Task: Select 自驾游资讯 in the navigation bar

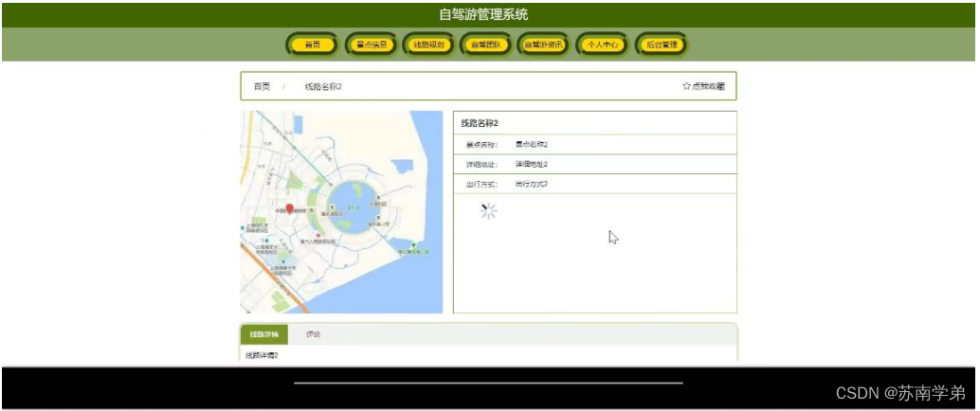Action: click(x=543, y=45)
